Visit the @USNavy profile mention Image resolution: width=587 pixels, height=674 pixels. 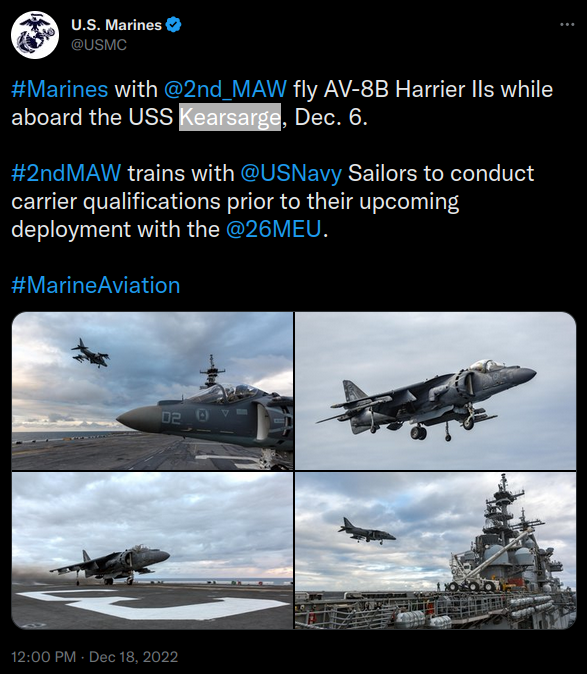291,173
